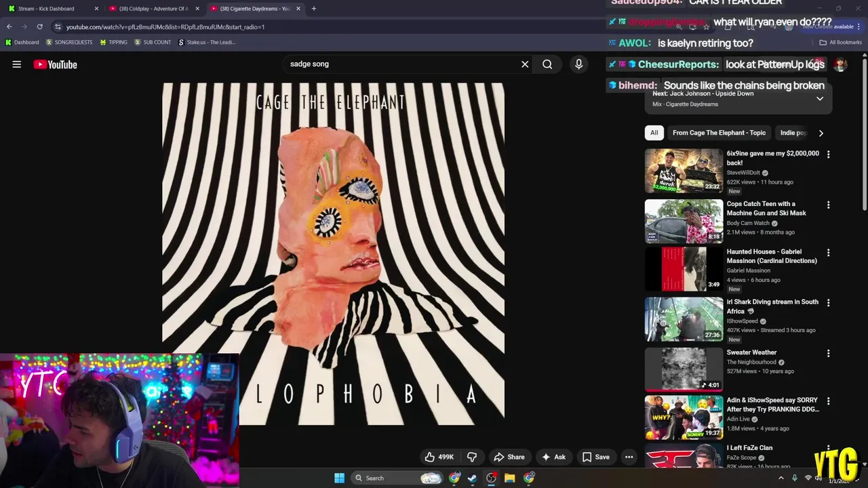Open OBS icon on taskbar
The width and height of the screenshot is (868, 488).
491,478
